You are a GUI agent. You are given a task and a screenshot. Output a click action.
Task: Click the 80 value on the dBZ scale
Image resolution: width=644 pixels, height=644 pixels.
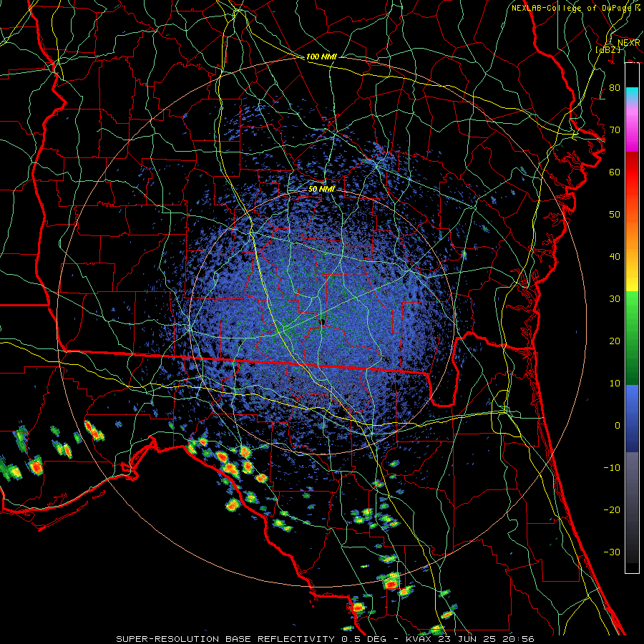click(x=615, y=88)
